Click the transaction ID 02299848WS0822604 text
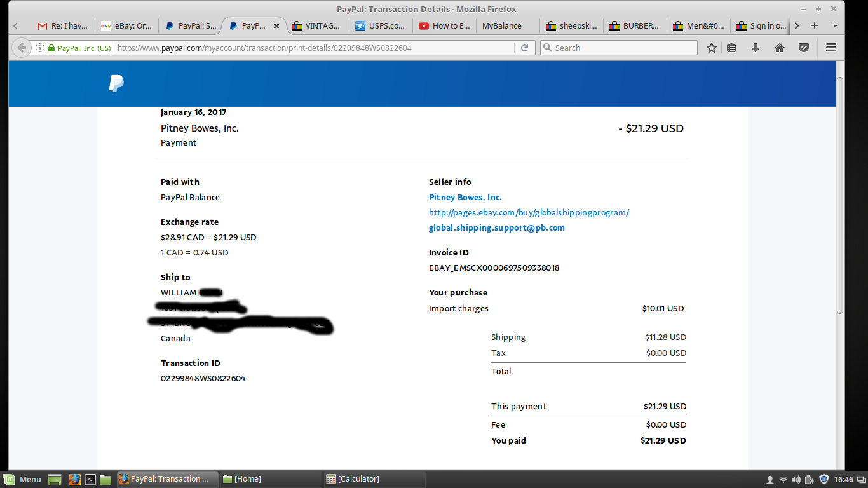 coord(203,378)
